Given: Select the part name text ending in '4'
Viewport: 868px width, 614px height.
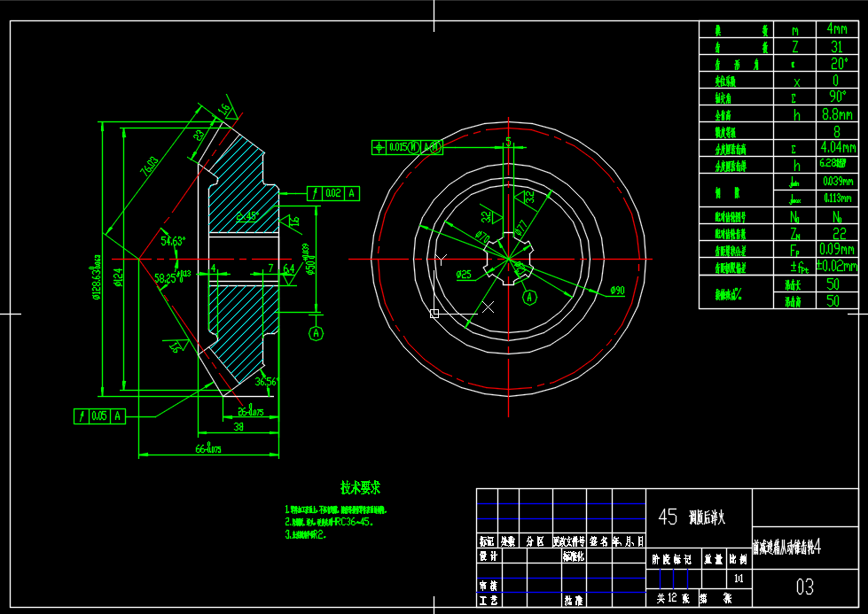Looking at the screenshot, I should click(786, 547).
